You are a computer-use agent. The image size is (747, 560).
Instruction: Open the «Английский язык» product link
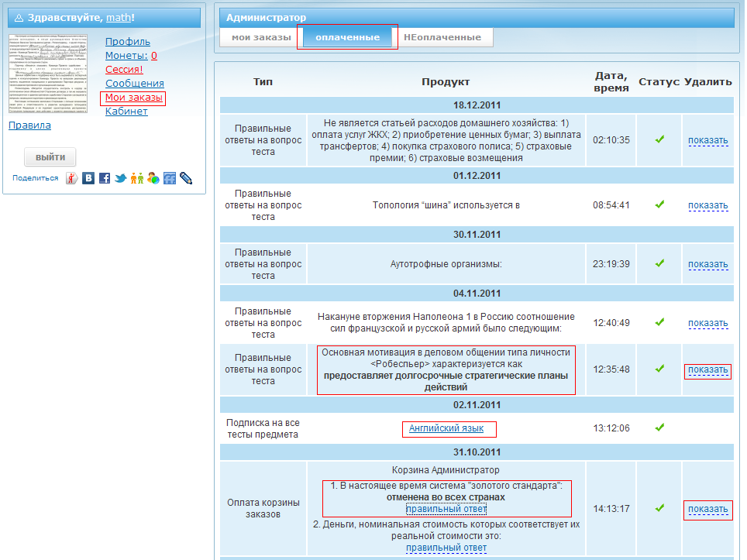coord(446,428)
